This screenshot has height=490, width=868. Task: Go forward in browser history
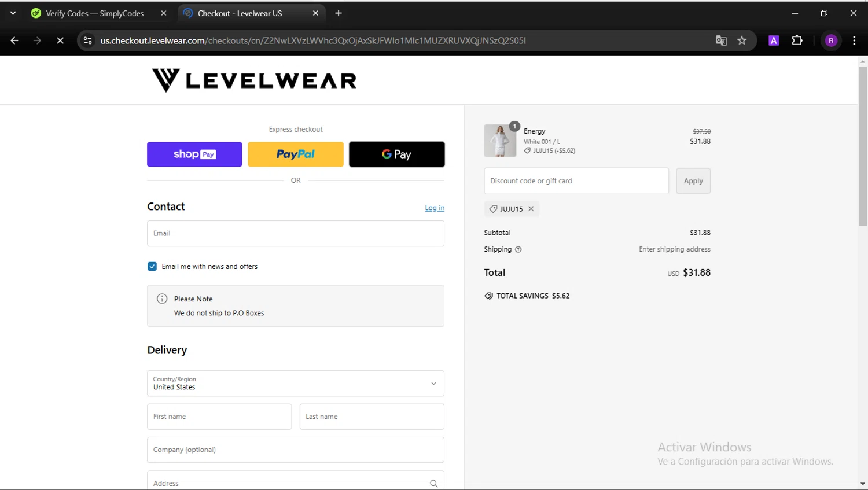click(x=37, y=40)
